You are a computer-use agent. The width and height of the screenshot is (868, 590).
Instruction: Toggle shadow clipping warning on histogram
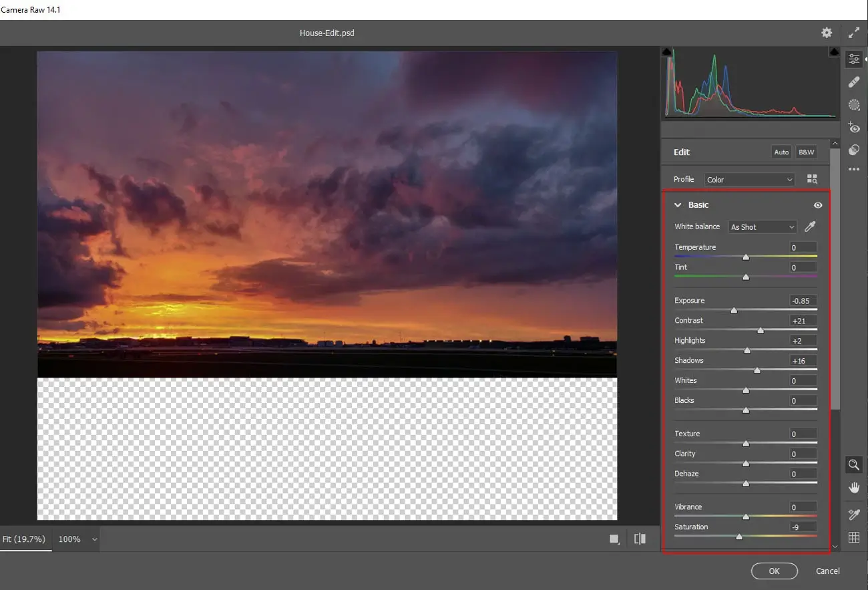666,51
